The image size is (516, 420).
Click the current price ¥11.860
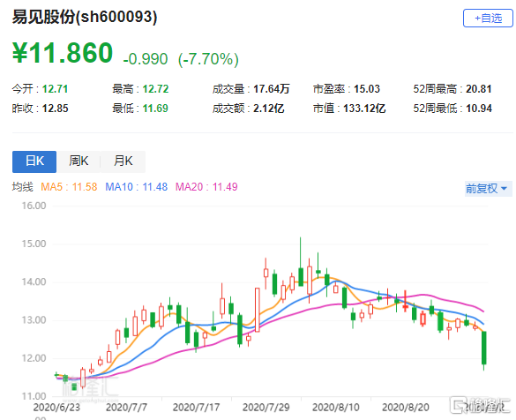coord(63,53)
